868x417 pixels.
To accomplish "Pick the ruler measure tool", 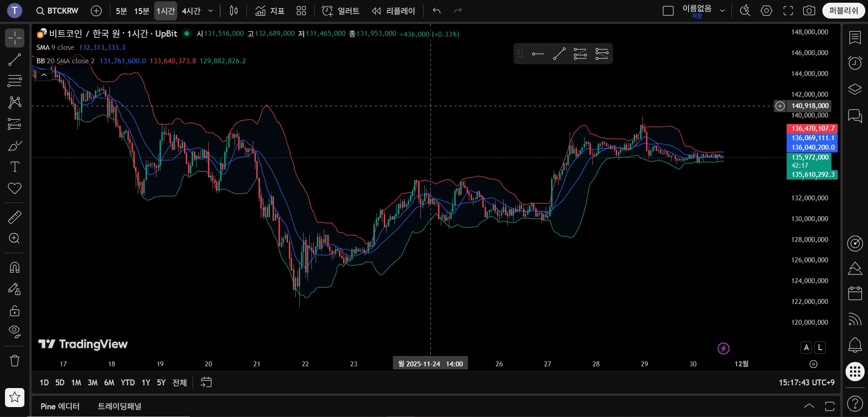I will tap(14, 217).
